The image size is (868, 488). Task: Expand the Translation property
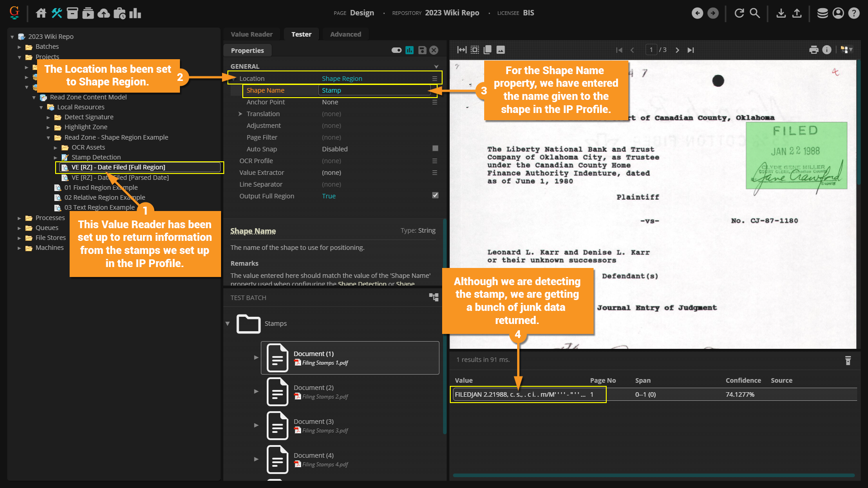point(241,114)
